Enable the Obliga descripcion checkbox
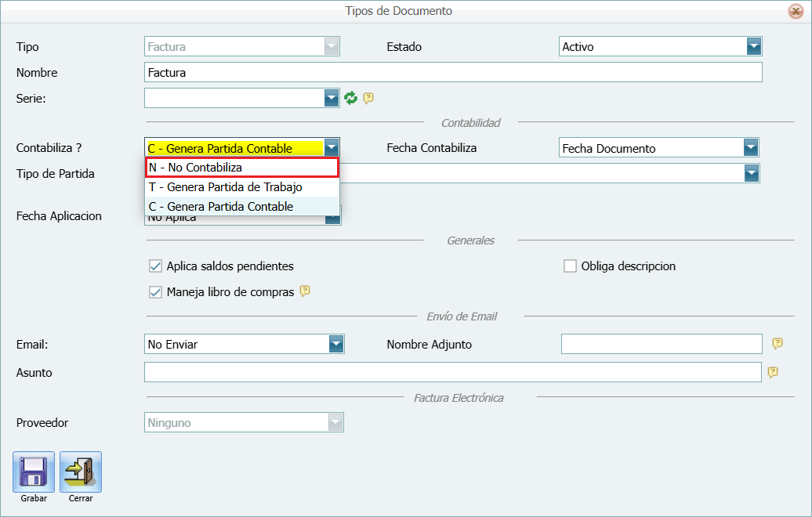 571,266
